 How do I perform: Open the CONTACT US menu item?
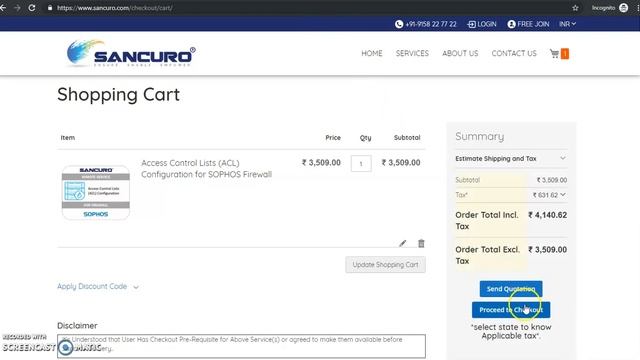pyautogui.click(x=514, y=53)
